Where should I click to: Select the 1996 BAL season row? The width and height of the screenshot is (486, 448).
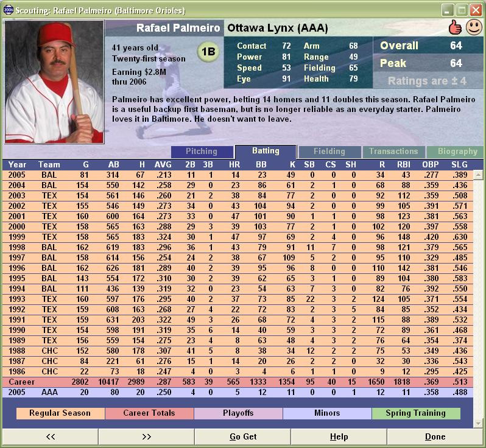point(238,268)
